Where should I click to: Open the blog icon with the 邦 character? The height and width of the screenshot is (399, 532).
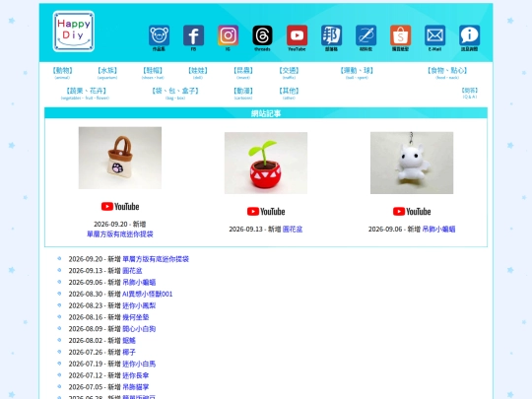pos(331,35)
